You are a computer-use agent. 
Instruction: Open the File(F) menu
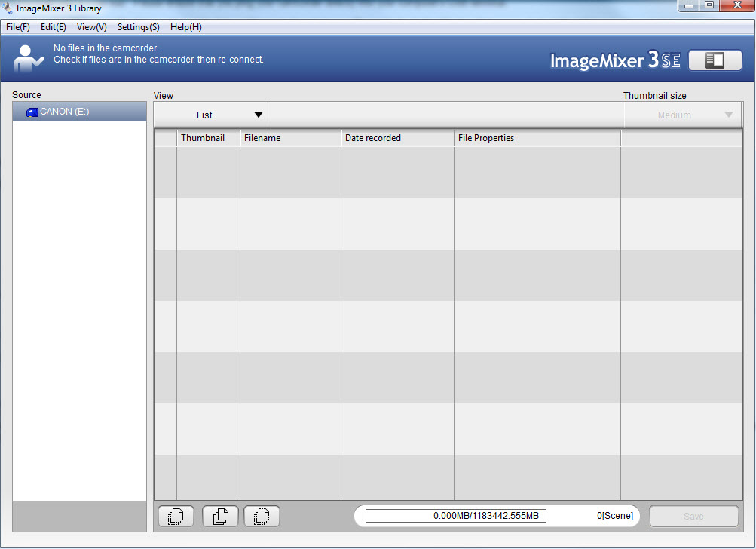click(18, 27)
